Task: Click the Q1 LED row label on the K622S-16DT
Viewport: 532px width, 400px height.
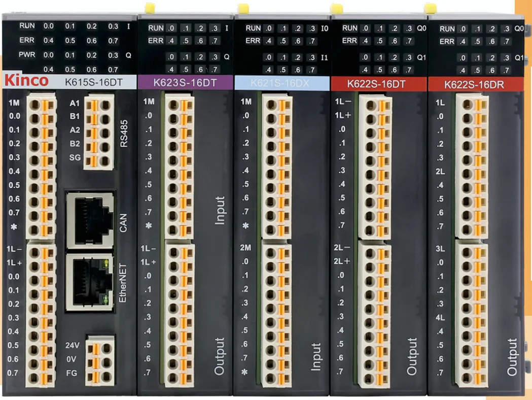Action: click(421, 57)
